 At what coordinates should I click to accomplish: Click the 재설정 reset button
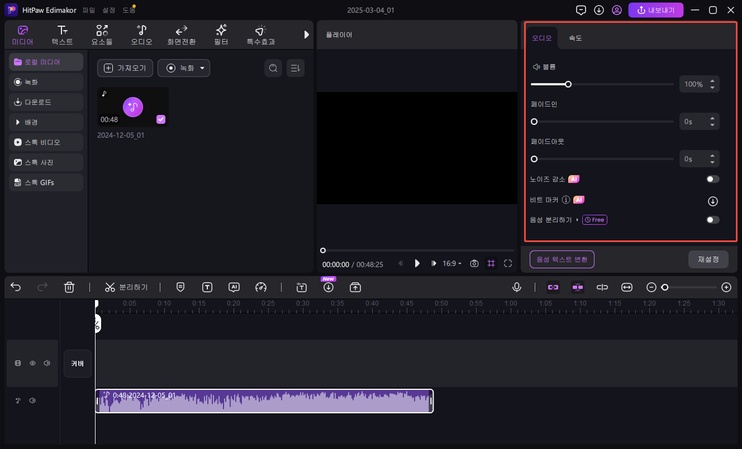(x=708, y=259)
